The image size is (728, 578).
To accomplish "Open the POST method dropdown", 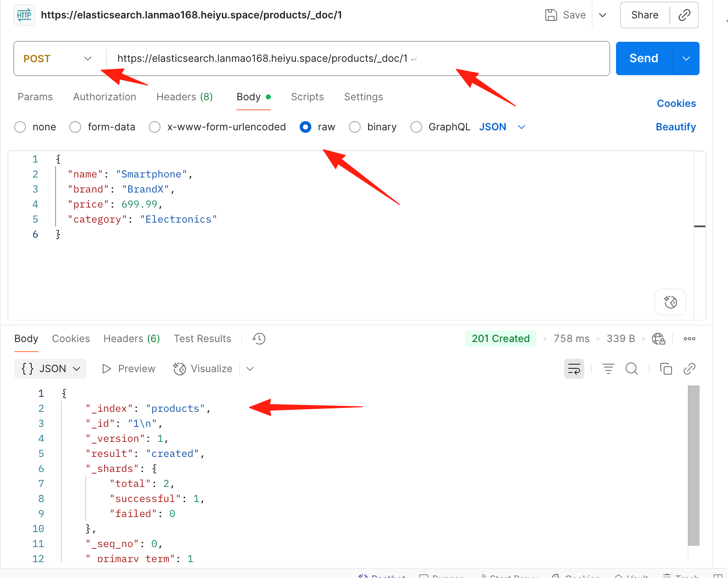I will 58,58.
